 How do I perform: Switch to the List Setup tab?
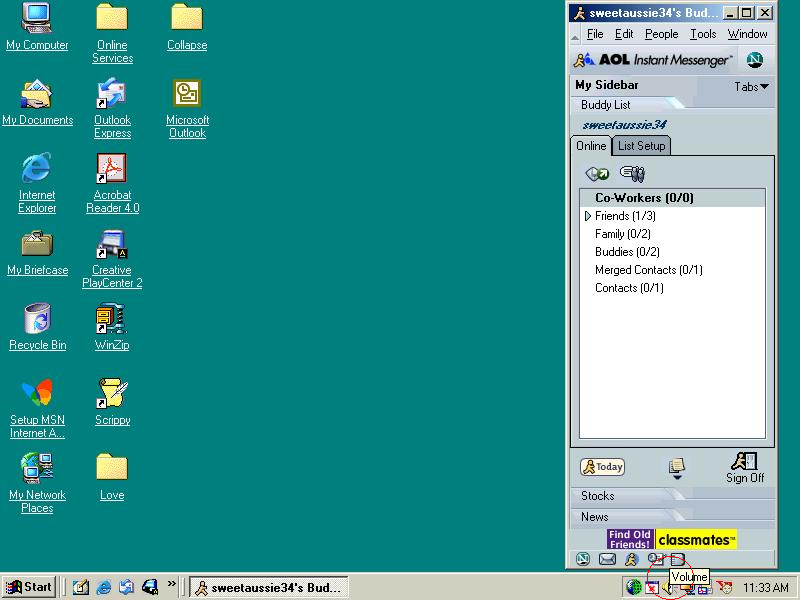(641, 146)
